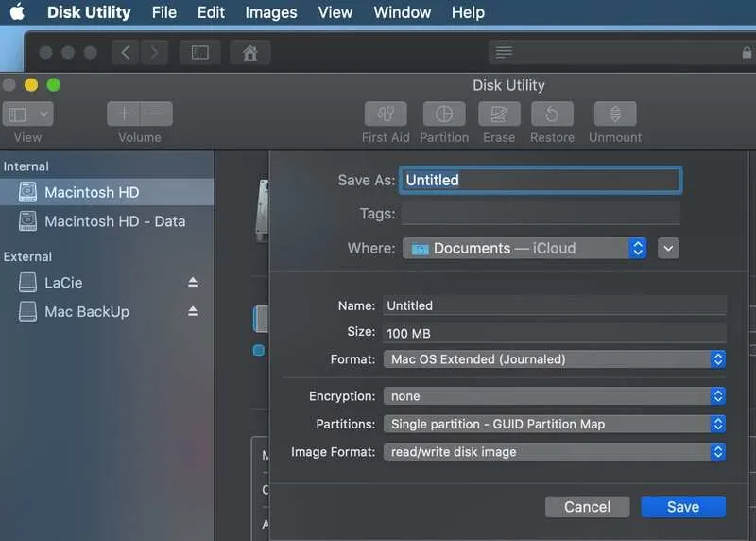Click the Partition toolbar icon
The height and width of the screenshot is (541, 756).
click(444, 113)
